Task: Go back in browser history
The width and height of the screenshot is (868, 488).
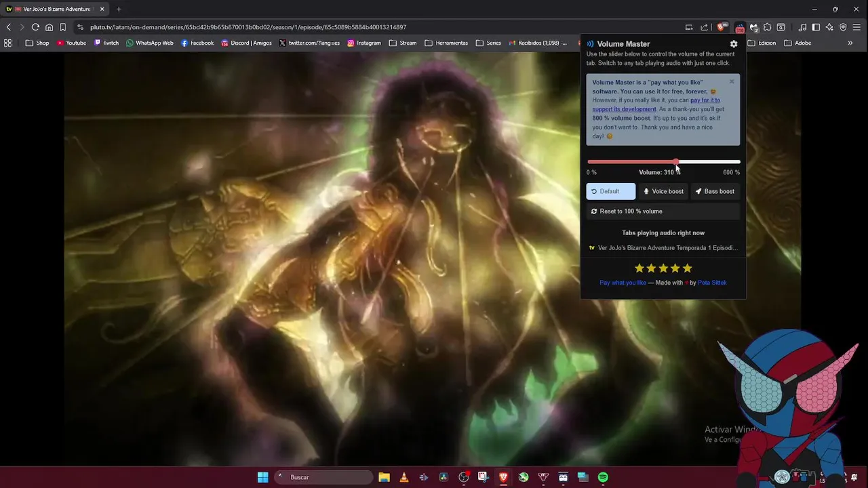Action: [x=8, y=27]
